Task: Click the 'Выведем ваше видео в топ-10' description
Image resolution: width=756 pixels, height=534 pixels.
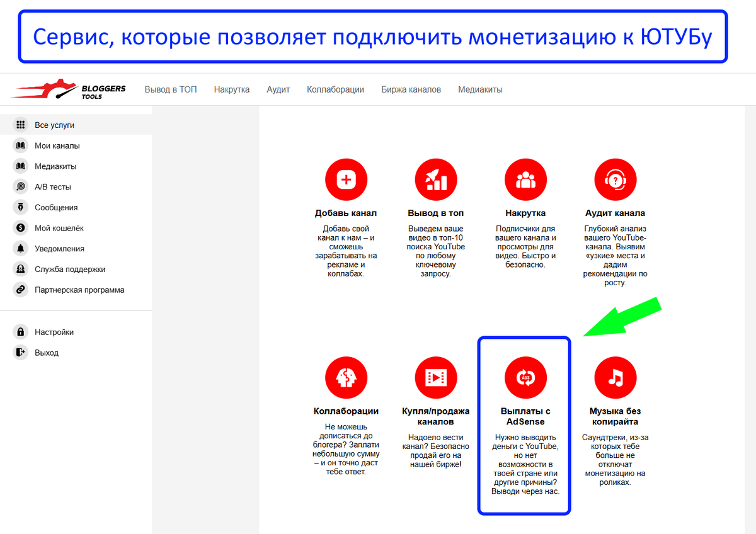Action: tap(436, 251)
